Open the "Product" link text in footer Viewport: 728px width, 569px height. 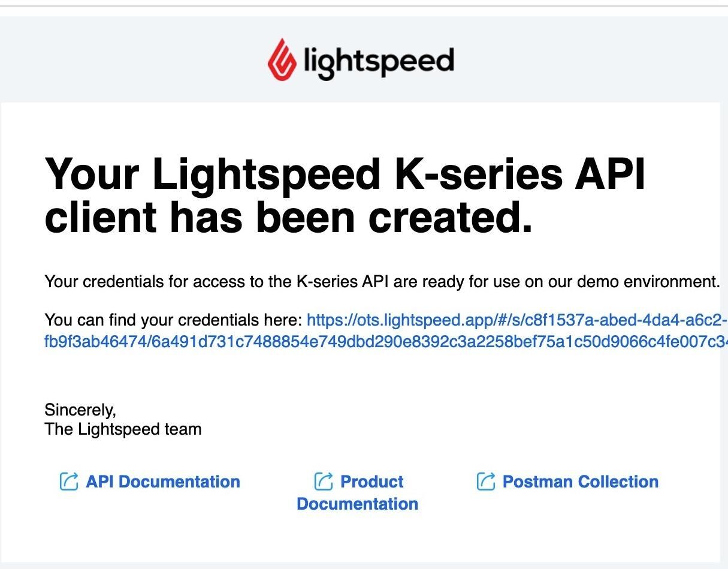click(371, 481)
